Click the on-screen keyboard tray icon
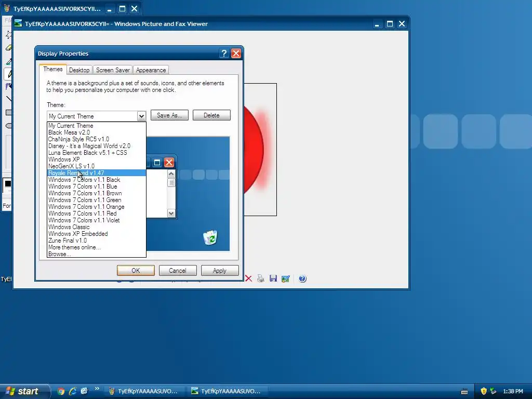 [464, 392]
